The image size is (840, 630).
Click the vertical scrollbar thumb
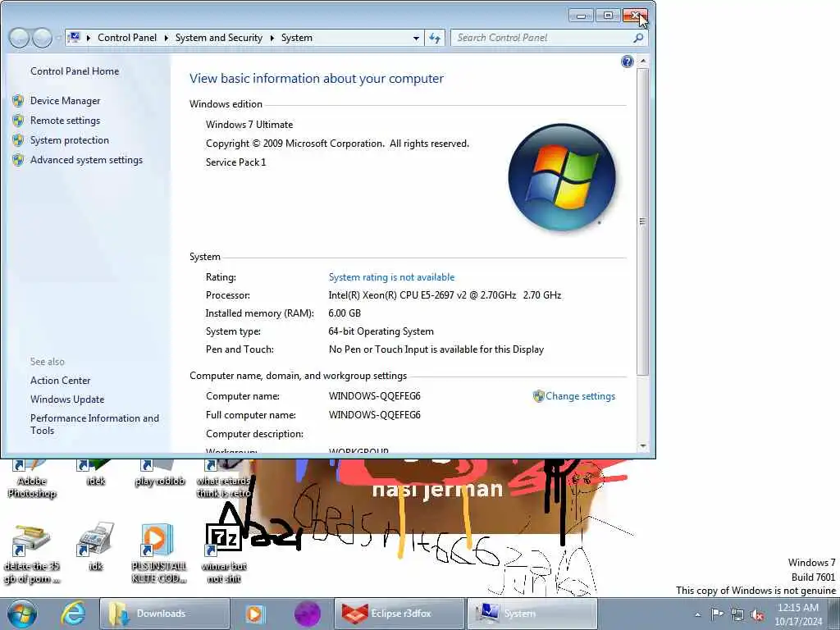pos(642,221)
